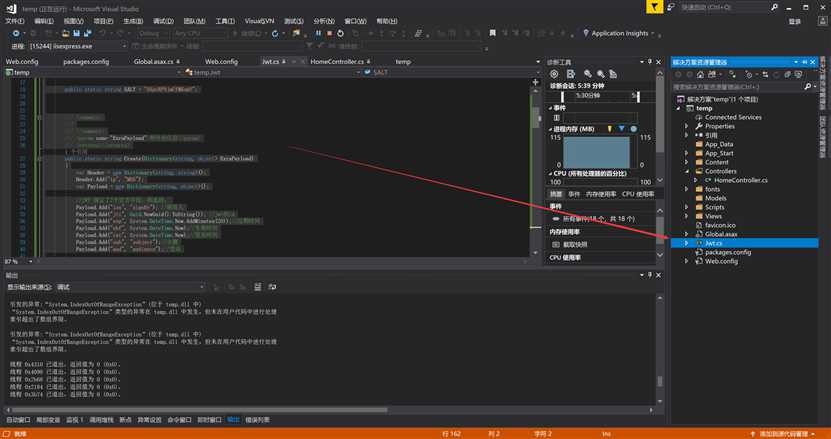Image resolution: width=831 pixels, height=439 pixels.
Task: Open the 文件 menu
Action: coord(15,21)
